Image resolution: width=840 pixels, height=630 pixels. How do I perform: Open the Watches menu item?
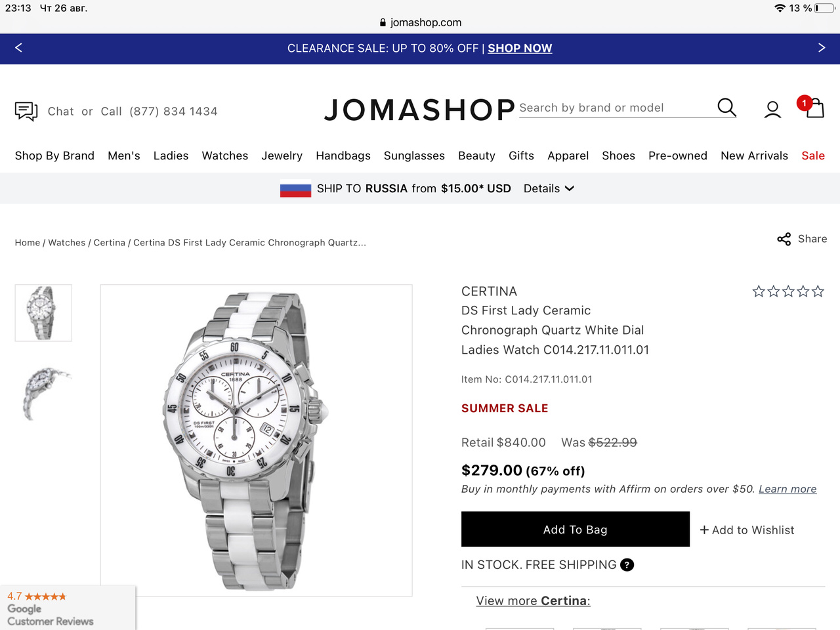pyautogui.click(x=224, y=156)
